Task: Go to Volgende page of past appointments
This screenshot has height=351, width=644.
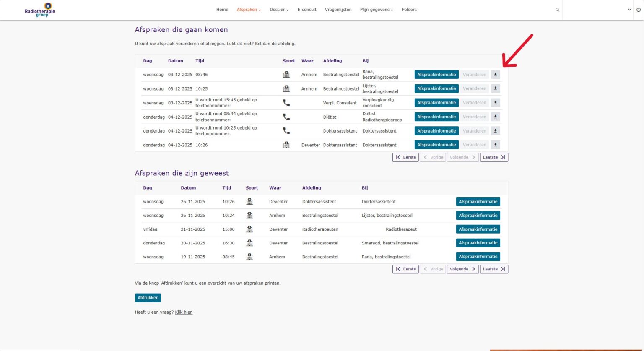Action: pos(463,269)
